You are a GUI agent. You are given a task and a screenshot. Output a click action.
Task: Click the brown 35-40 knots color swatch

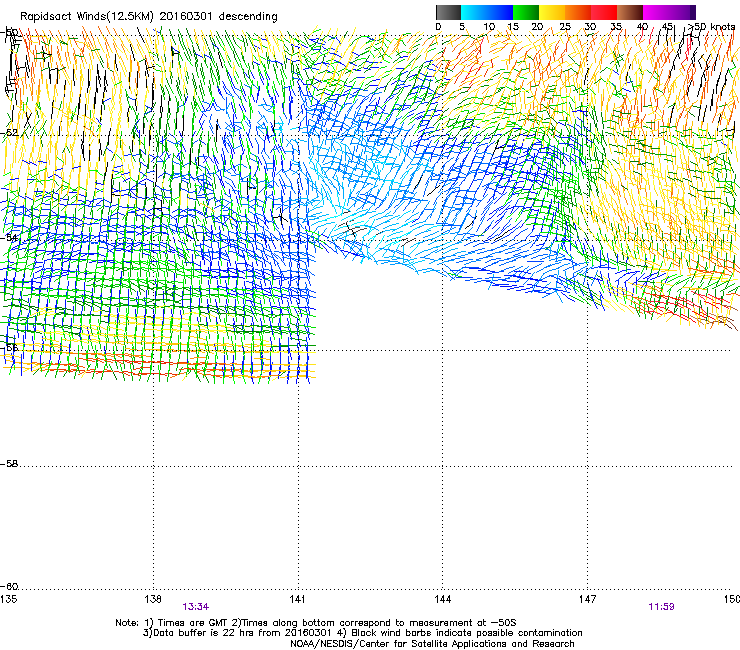pos(630,12)
